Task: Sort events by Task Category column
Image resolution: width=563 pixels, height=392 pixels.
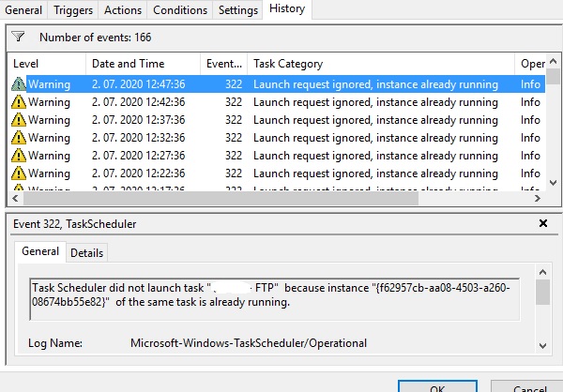Action: click(x=288, y=64)
